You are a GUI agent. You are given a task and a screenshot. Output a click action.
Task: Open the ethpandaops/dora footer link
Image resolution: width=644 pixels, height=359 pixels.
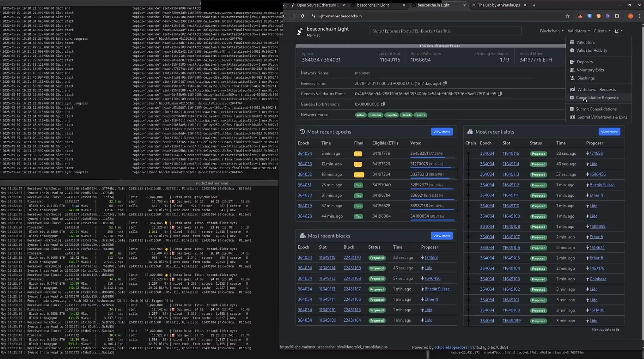pos(451,347)
